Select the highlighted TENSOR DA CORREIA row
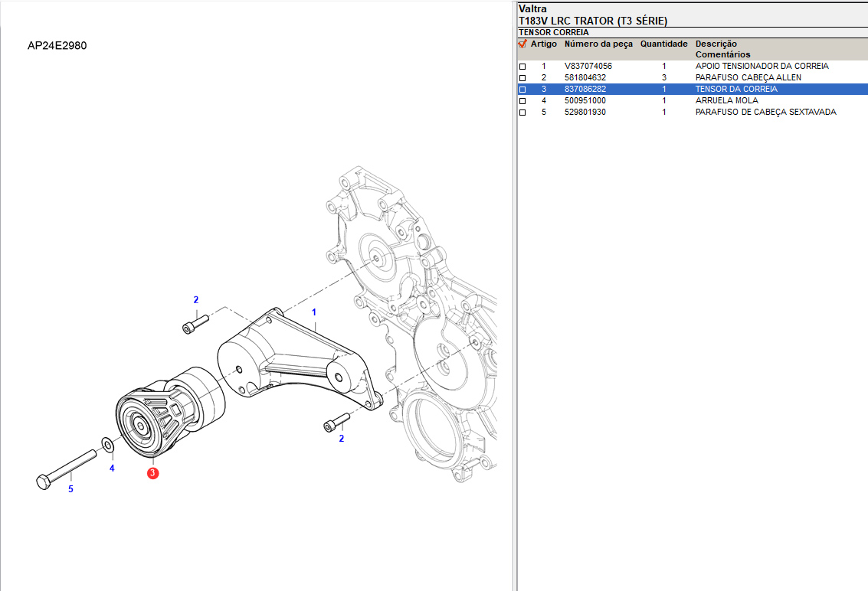Image resolution: width=868 pixels, height=591 pixels. pos(735,90)
